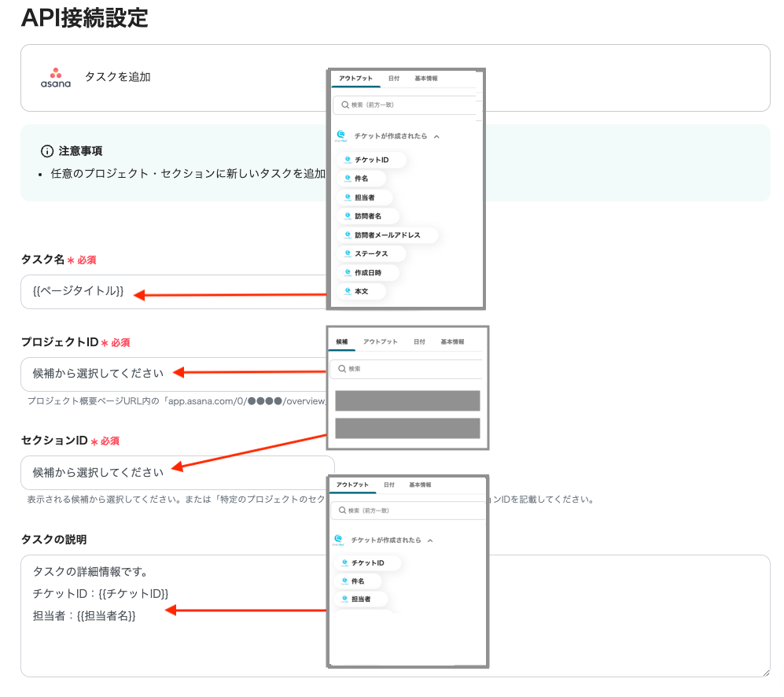Image resolution: width=784 pixels, height=697 pixels.
Task: Open アウトプット tab in middle popup
Action: click(x=380, y=341)
